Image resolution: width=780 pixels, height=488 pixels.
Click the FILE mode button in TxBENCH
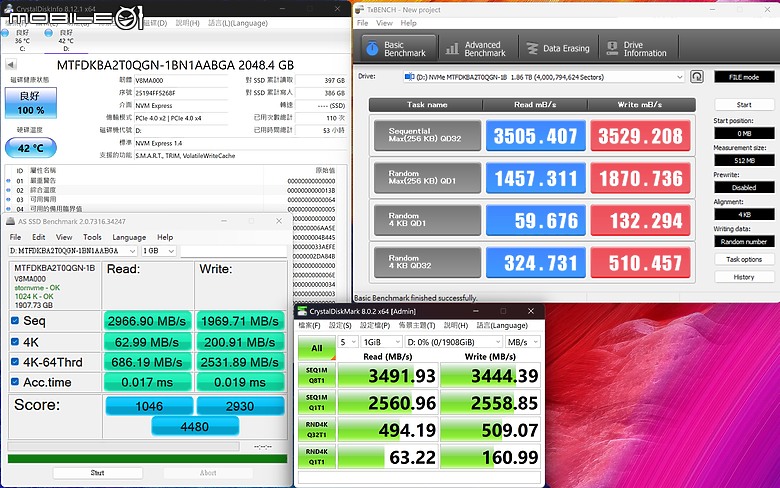[x=744, y=77]
